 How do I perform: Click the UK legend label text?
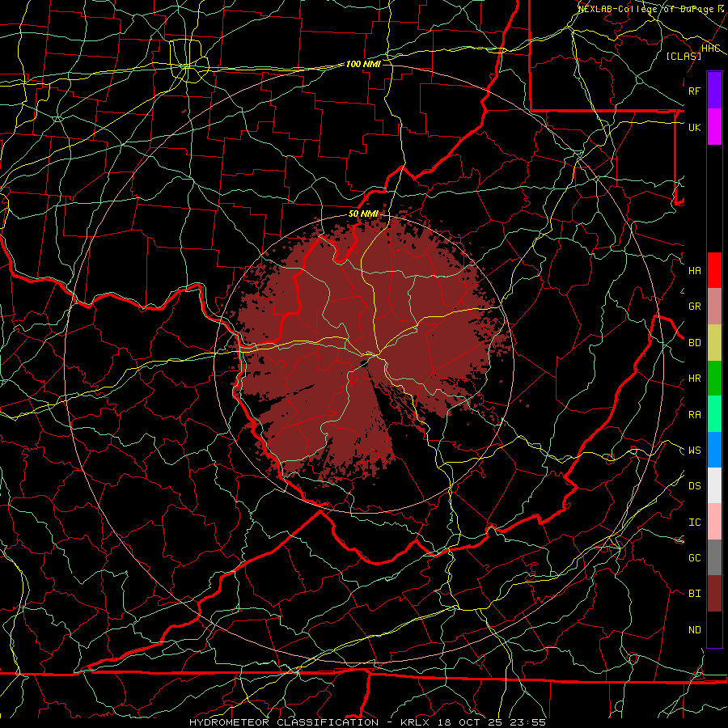pos(694,127)
